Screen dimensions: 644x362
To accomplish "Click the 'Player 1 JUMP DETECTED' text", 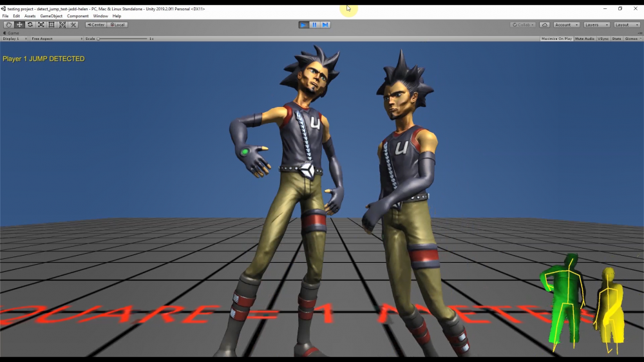I will [44, 59].
